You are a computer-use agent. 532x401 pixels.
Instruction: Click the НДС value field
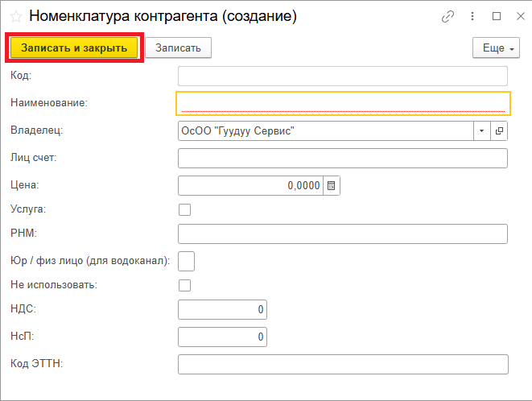[223, 309]
